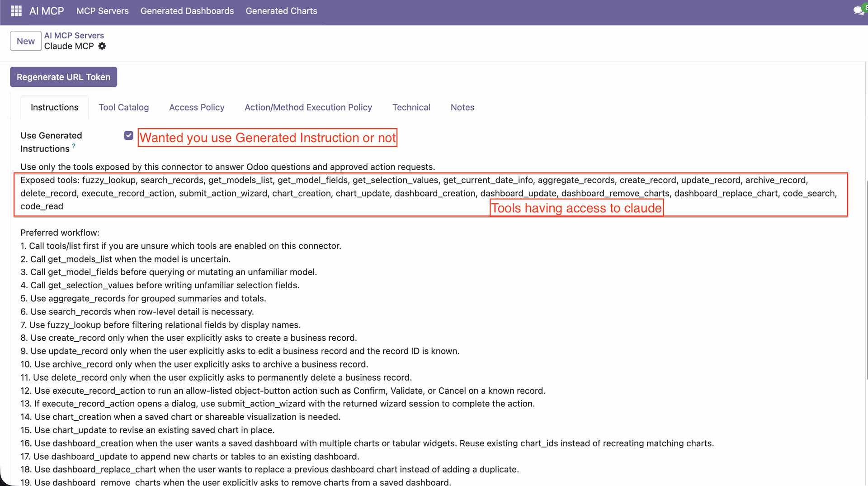Screen dimensions: 868x486
Task: Switch to the Notes tab
Action: coord(462,107)
